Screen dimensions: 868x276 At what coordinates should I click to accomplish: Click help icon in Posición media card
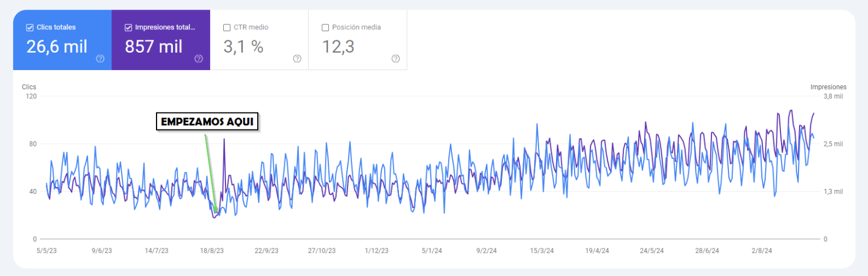click(396, 59)
